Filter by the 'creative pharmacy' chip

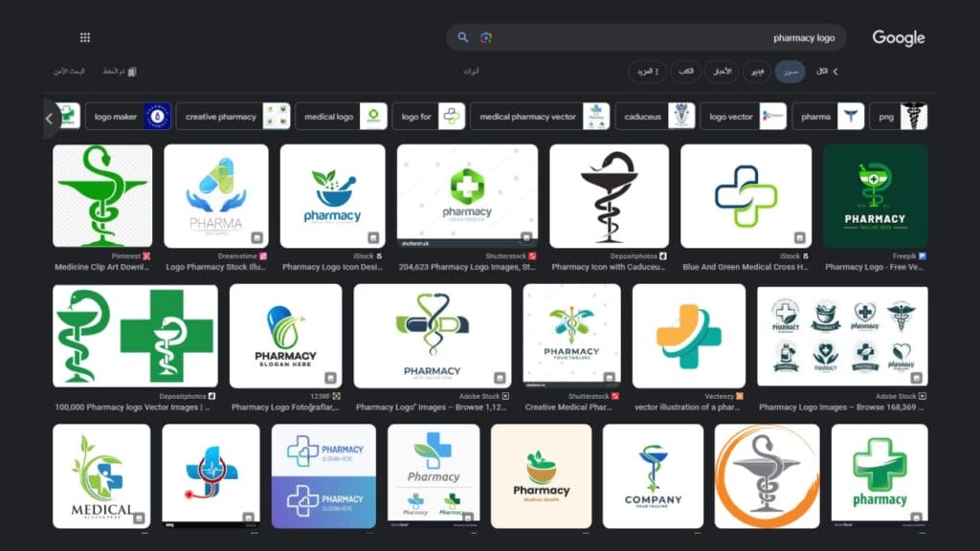tap(234, 117)
